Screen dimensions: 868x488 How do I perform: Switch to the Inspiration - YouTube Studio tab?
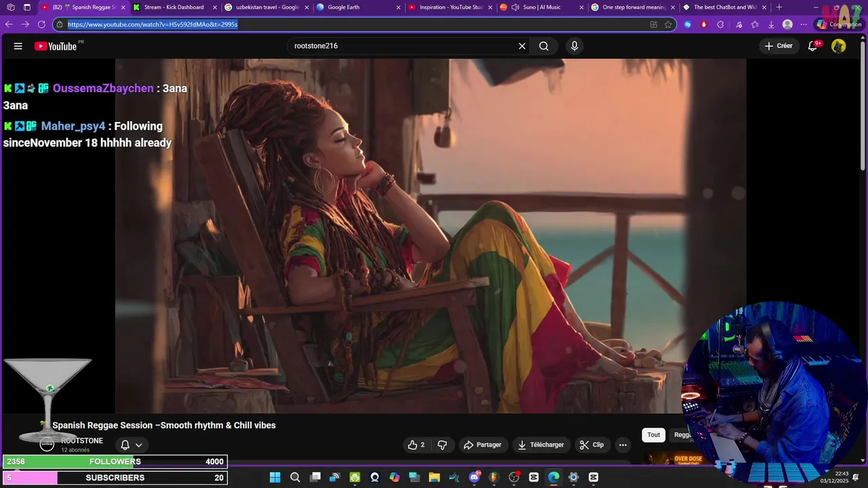pos(450,7)
